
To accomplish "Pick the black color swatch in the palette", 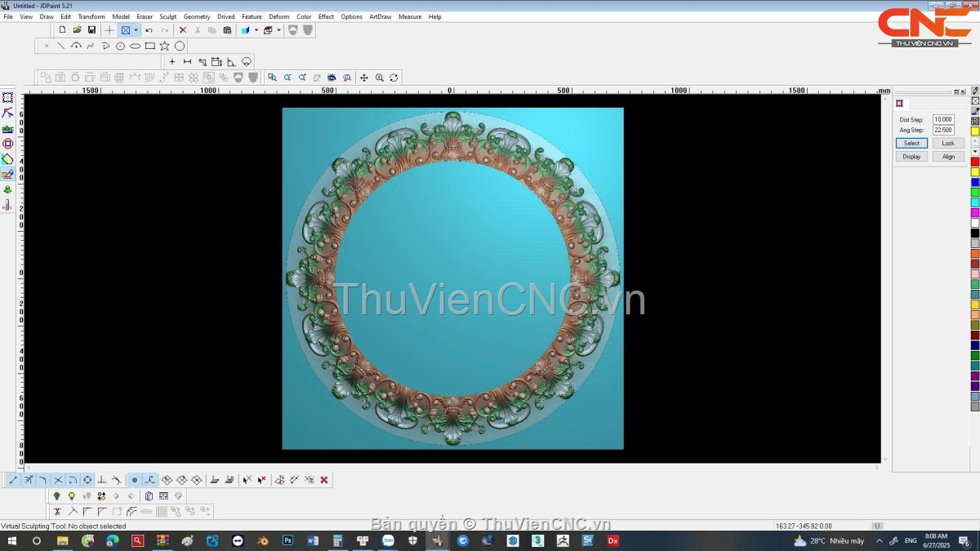I will [x=975, y=233].
